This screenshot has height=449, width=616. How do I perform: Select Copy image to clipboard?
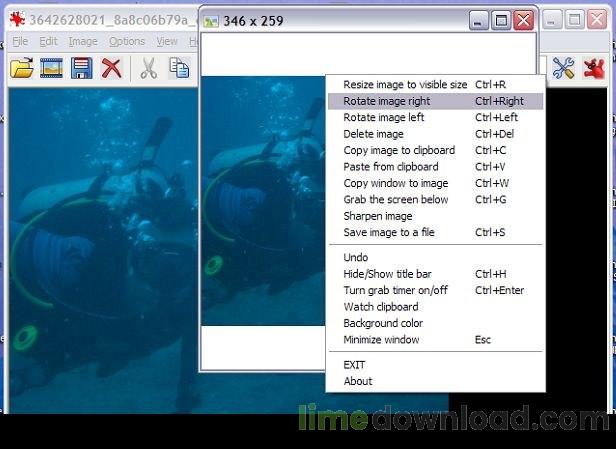[399, 150]
